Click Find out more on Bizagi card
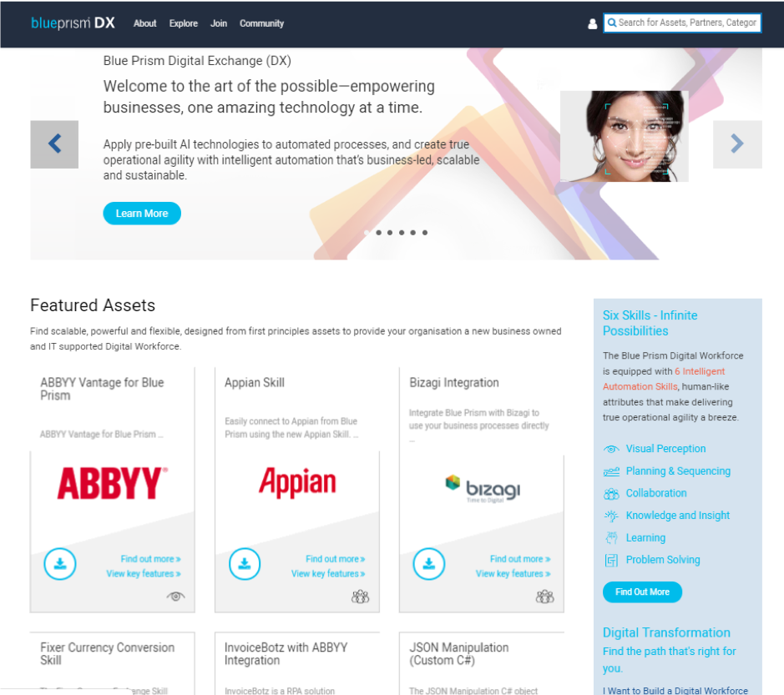This screenshot has height=695, width=784. (x=520, y=559)
